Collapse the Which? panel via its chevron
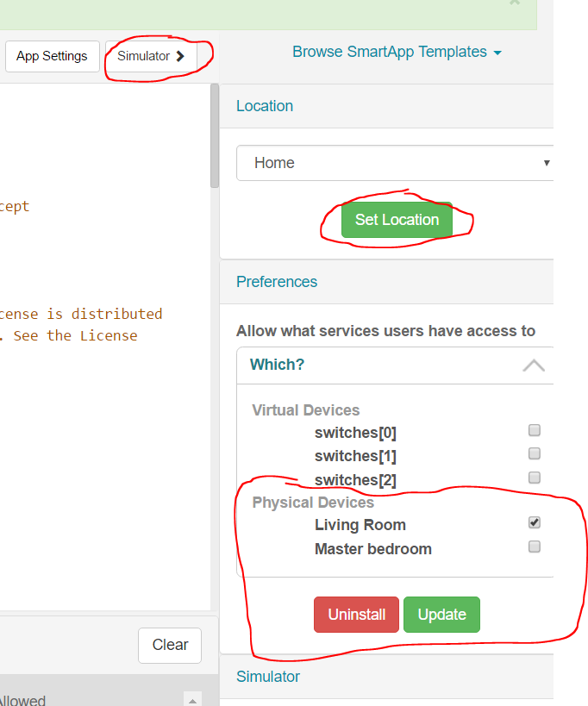 533,365
